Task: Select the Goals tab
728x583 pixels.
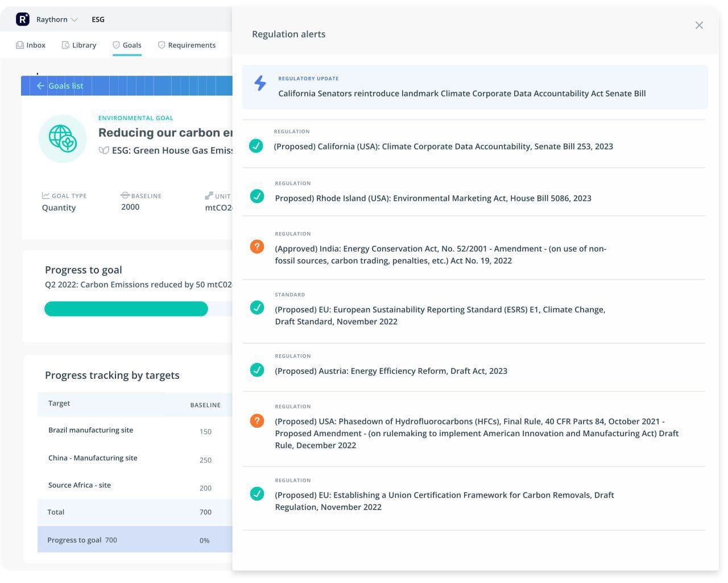Action: tap(127, 45)
